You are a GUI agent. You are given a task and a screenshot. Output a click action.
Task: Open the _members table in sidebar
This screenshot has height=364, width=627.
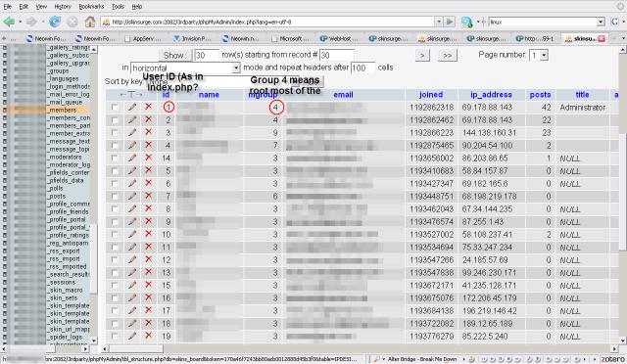coord(62,110)
